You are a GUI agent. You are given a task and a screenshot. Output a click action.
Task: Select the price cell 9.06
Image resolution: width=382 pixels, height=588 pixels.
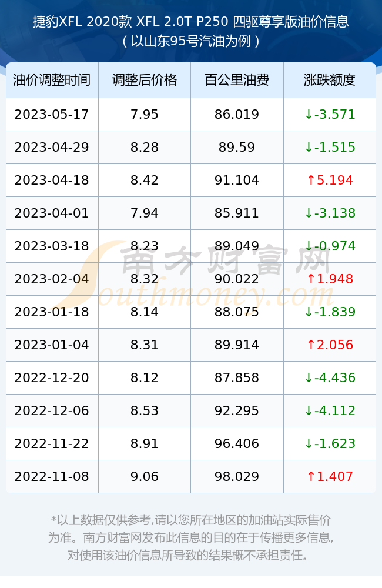click(145, 477)
